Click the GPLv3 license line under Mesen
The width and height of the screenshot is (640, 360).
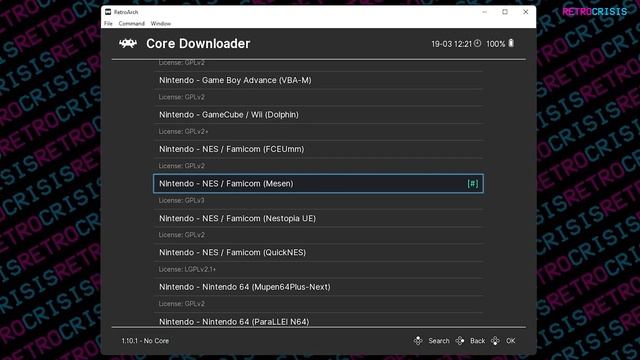pyautogui.click(x=181, y=200)
